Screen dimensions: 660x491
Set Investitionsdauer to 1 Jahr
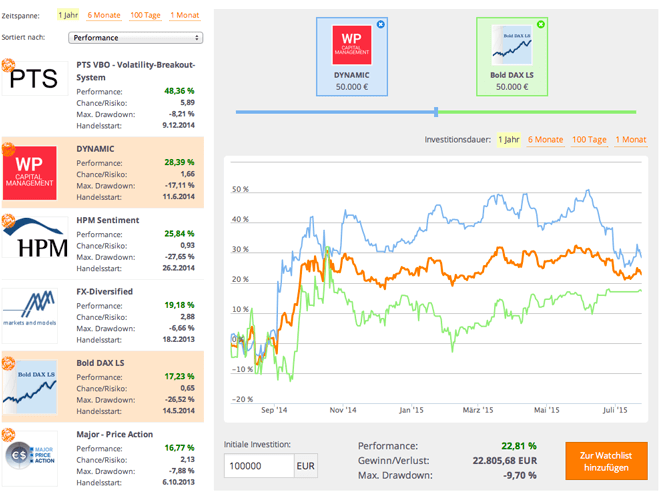pos(509,139)
